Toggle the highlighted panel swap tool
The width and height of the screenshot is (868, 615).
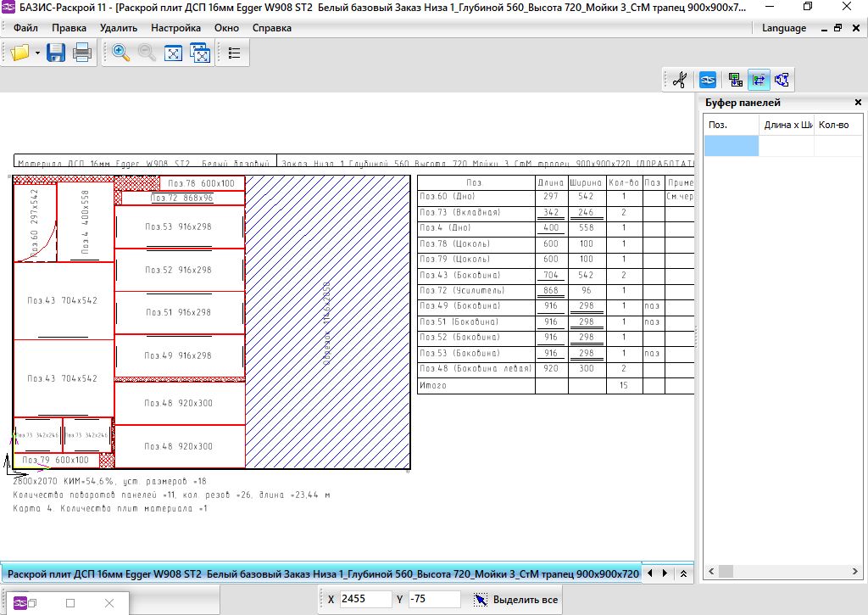tap(759, 80)
